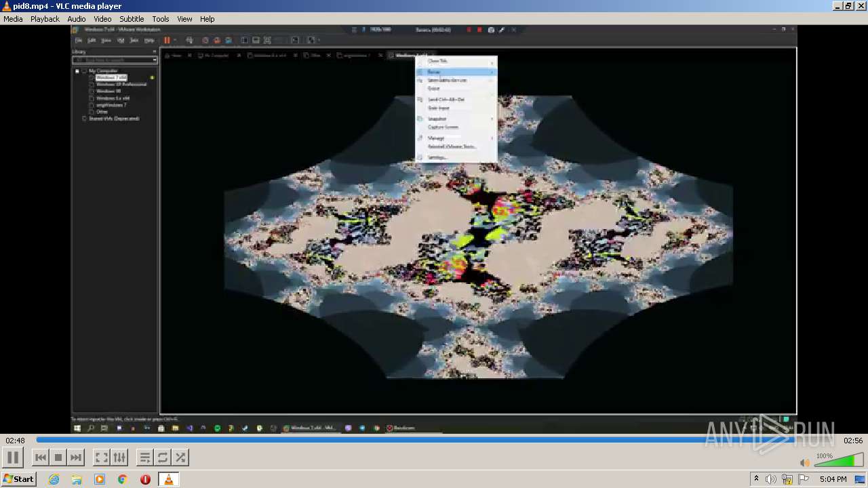Toggle random shuffle playback
This screenshot has width=868, height=488.
pyautogui.click(x=180, y=457)
